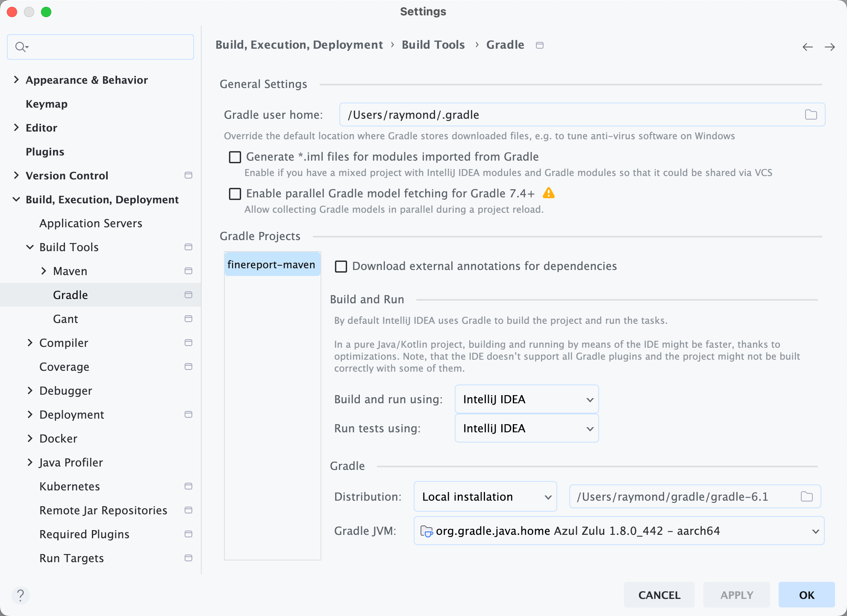Viewport: 847px width, 616px height.
Task: Click the project icon beside Coverage
Action: 188,367
